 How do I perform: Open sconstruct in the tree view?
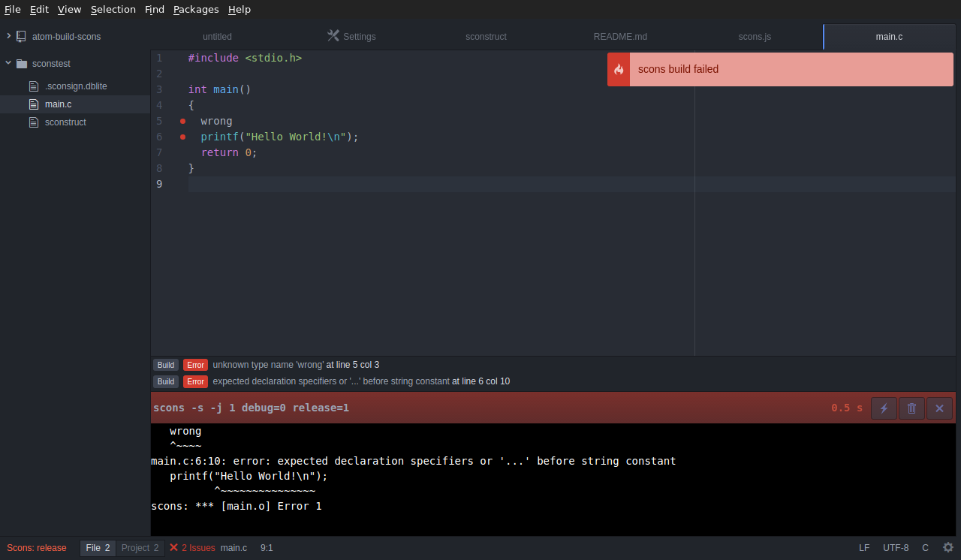pyautogui.click(x=65, y=122)
